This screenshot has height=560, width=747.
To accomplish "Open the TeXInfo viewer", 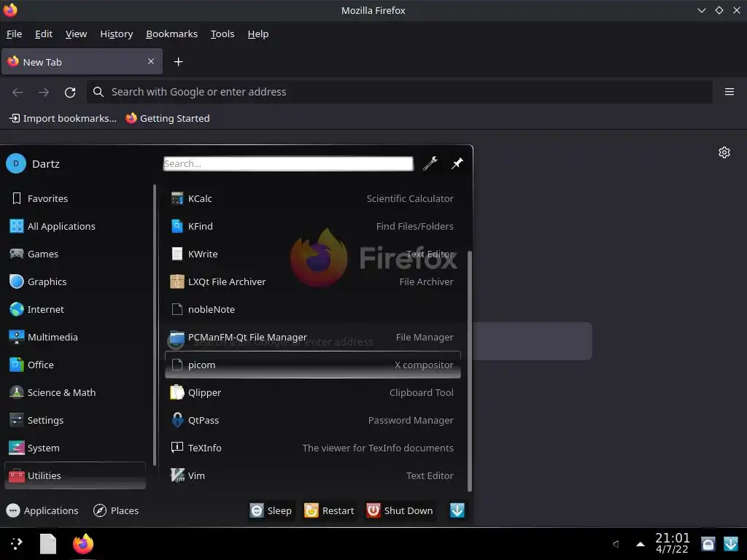I will (312, 448).
